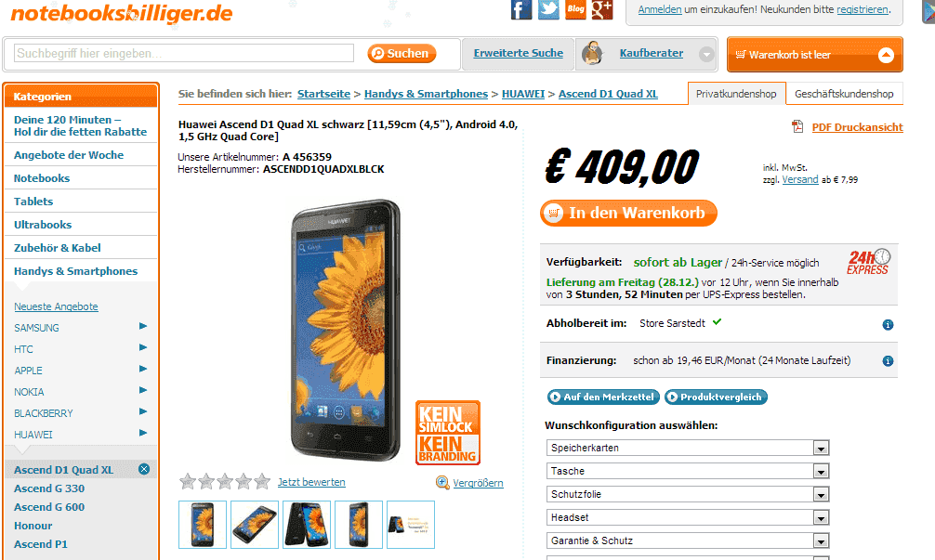
Task: Click the info icon beside Abholbereit
Action: pos(888,325)
